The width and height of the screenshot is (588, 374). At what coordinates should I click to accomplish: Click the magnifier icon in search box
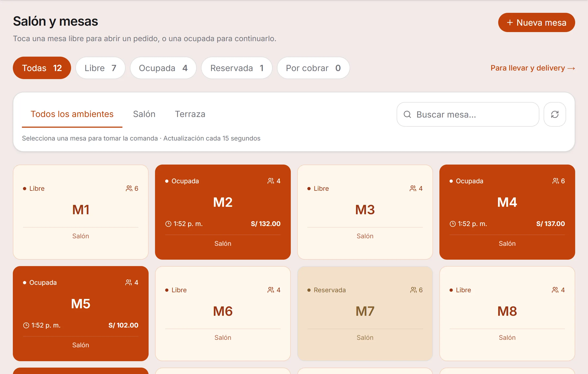(407, 114)
